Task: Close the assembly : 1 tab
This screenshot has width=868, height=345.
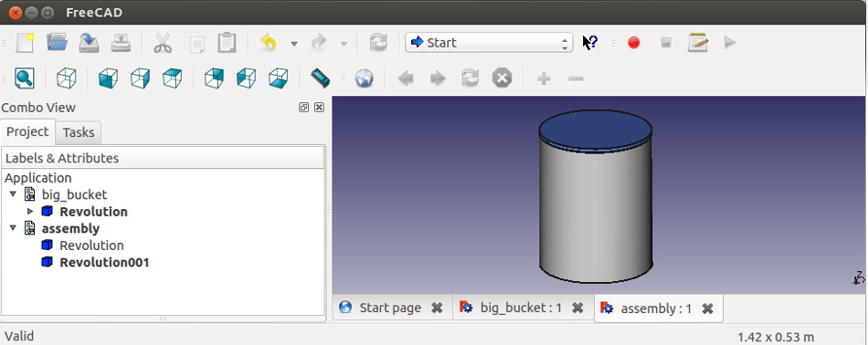Action: pos(707,308)
